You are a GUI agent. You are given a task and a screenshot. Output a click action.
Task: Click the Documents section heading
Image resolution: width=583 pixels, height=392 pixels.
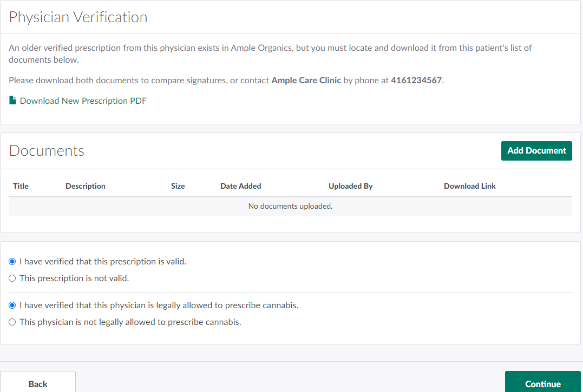tap(47, 150)
